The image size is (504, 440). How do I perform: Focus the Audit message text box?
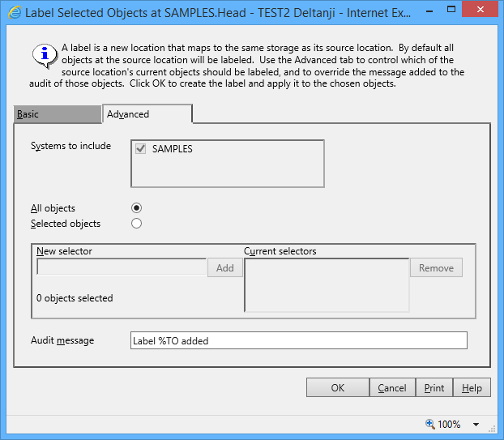(298, 341)
